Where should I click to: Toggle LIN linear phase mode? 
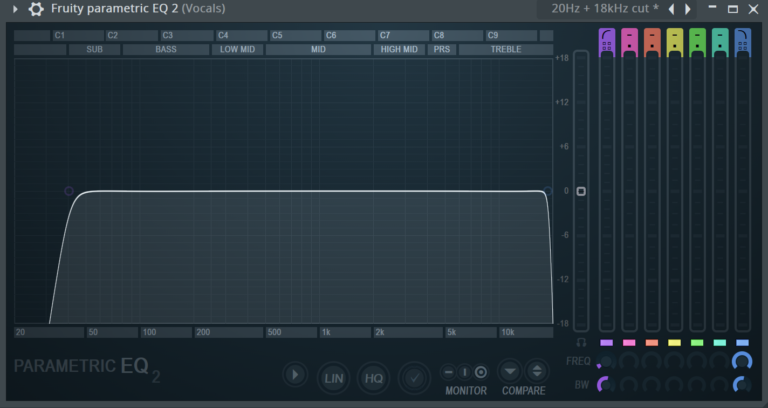[x=334, y=378]
